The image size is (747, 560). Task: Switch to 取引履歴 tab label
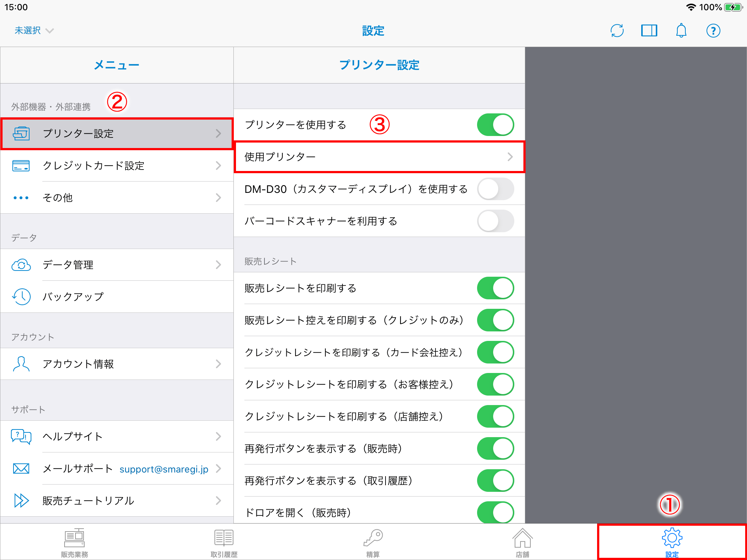pos(224,554)
